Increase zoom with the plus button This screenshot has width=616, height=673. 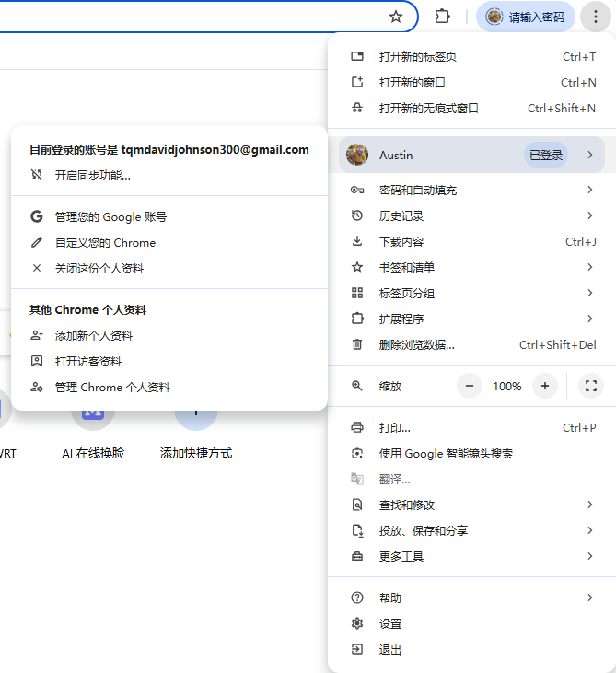(x=545, y=386)
